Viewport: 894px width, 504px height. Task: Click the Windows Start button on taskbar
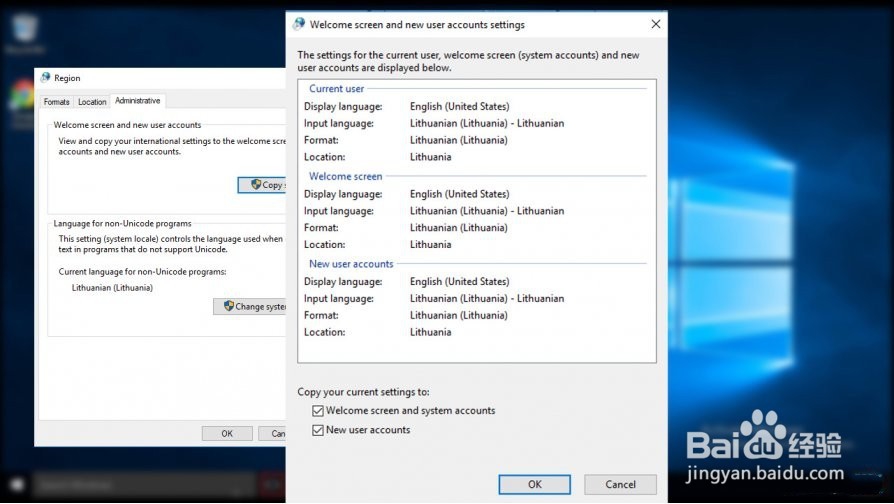[x=17, y=485]
